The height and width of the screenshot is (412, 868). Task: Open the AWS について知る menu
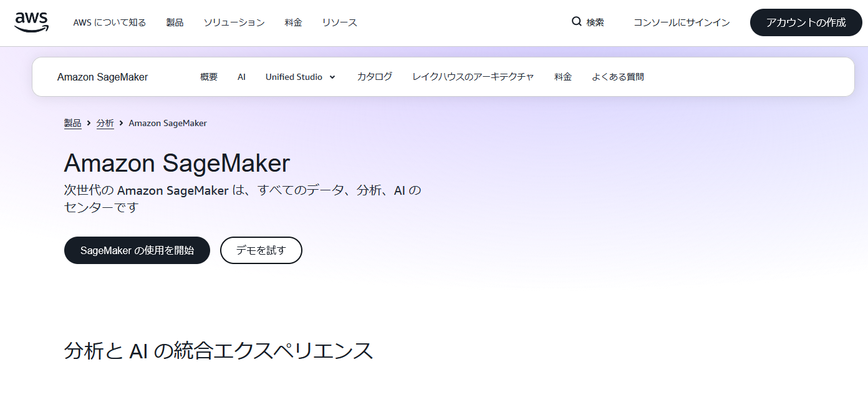110,22
